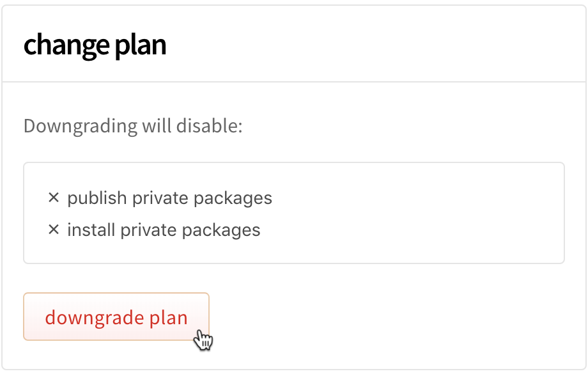Click the bordered feature list box
Screen dimensions: 588x376
(x=294, y=212)
